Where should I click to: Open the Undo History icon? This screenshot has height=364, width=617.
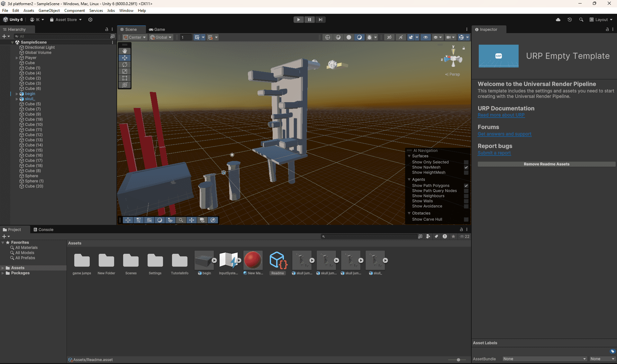[x=569, y=20]
